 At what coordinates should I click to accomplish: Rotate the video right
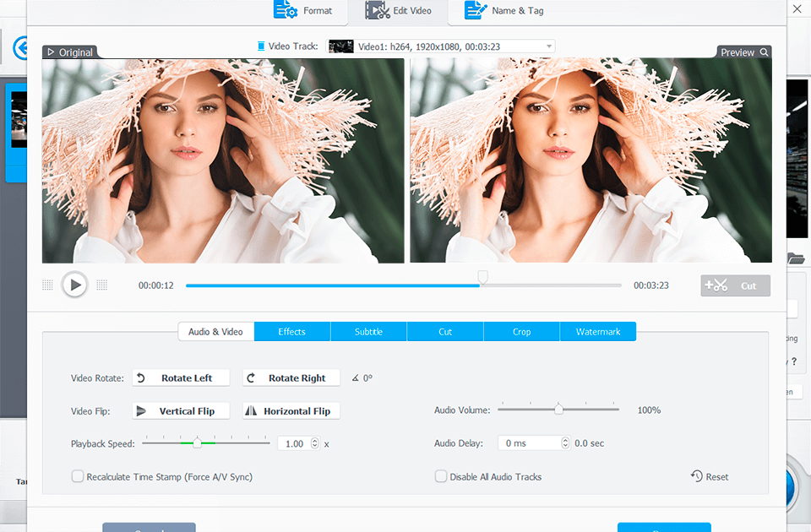pos(291,377)
